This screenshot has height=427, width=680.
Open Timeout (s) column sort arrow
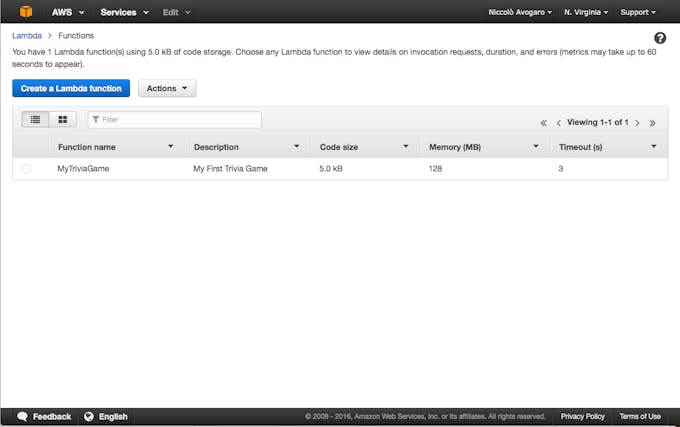tap(654, 147)
